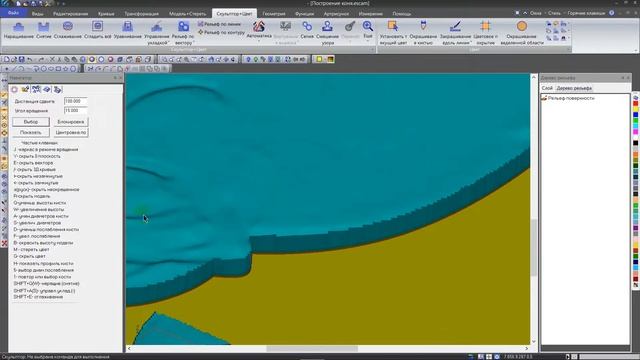
Task: Click the Выбор button in Navigator
Action: (x=31, y=122)
